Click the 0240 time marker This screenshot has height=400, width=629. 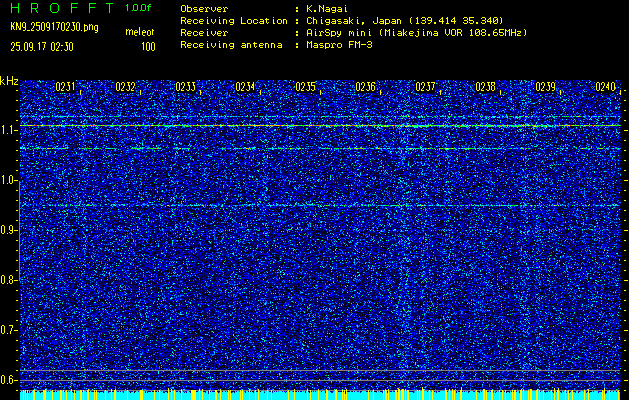[x=605, y=87]
